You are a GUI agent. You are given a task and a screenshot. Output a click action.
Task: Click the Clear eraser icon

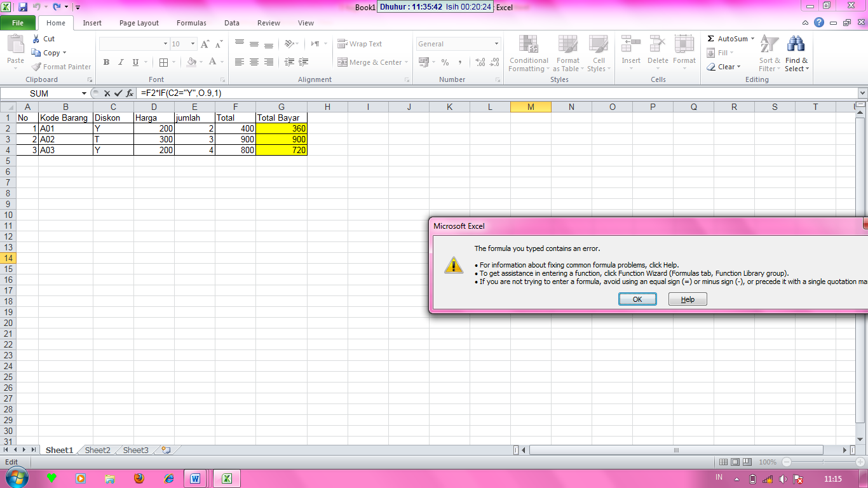point(711,67)
